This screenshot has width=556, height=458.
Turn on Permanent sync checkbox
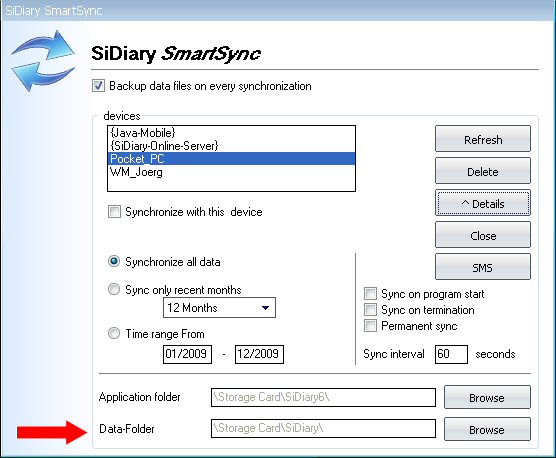pos(370,325)
